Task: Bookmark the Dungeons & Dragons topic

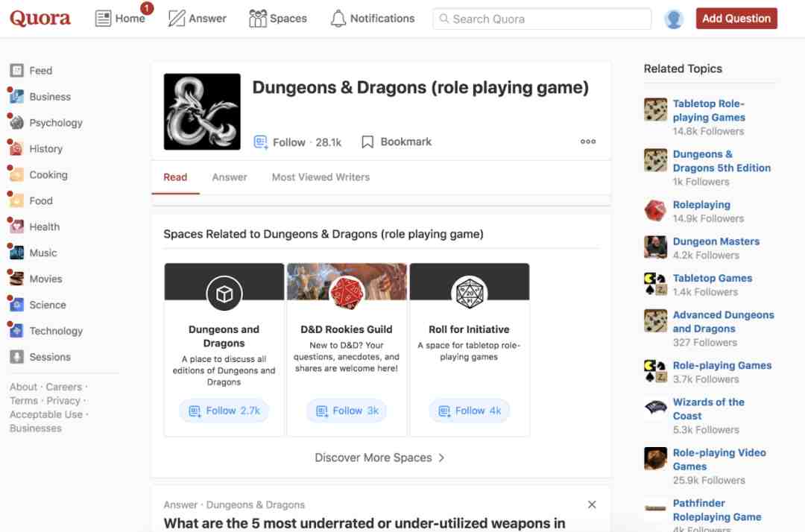Action: click(397, 142)
